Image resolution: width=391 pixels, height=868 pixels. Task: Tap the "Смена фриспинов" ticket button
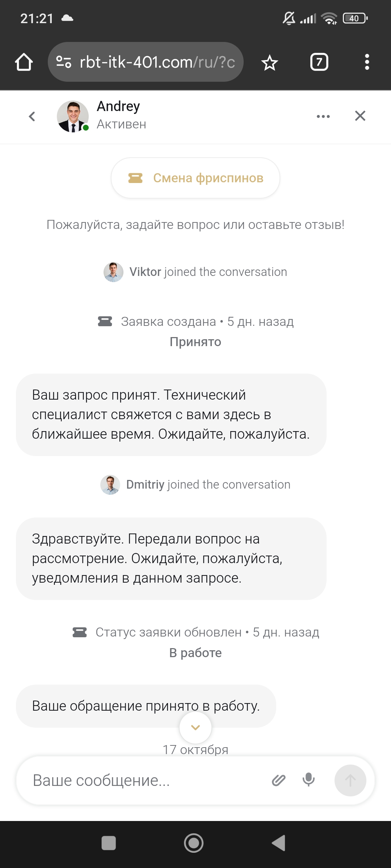[195, 178]
